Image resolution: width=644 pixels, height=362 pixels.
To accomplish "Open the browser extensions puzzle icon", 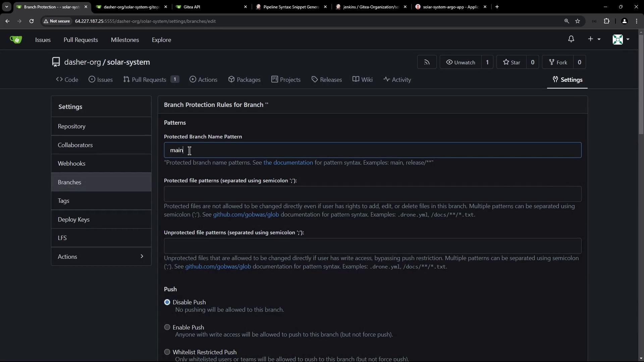I will pos(606,21).
